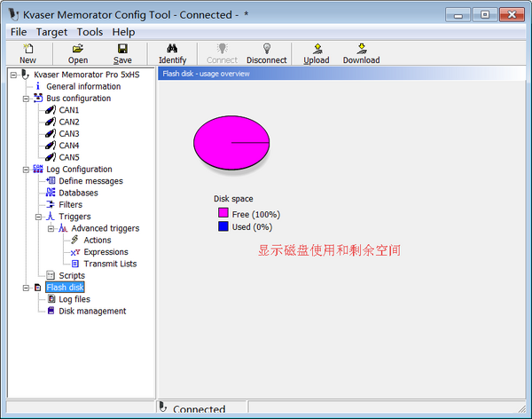Select the CAN3 tree label
The width and height of the screenshot is (532, 419).
click(x=69, y=133)
